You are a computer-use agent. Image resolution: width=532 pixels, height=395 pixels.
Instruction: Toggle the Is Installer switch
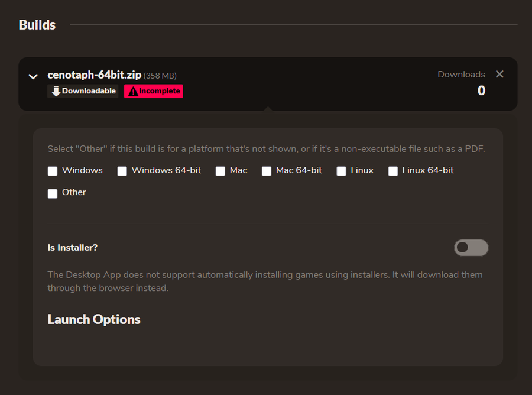pyautogui.click(x=471, y=247)
